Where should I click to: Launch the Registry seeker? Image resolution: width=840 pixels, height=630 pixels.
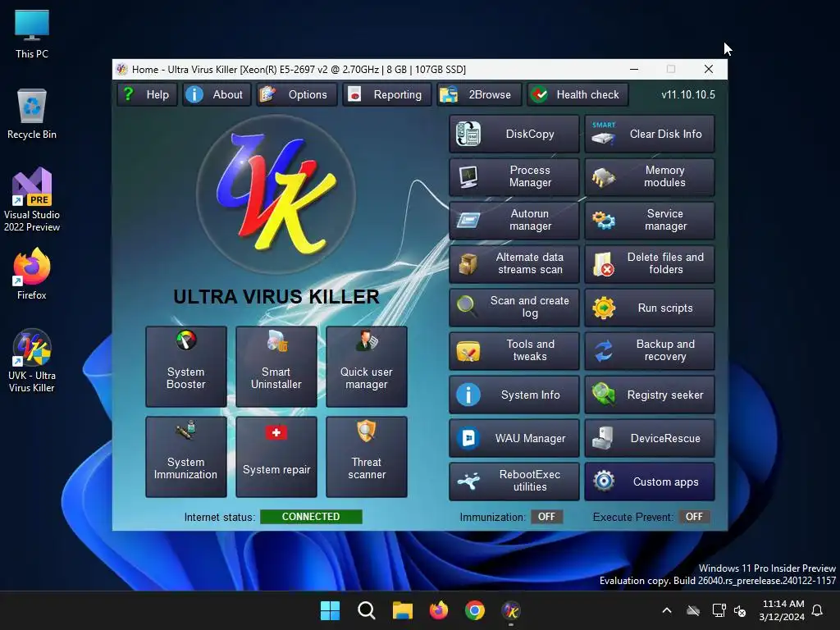pos(650,395)
